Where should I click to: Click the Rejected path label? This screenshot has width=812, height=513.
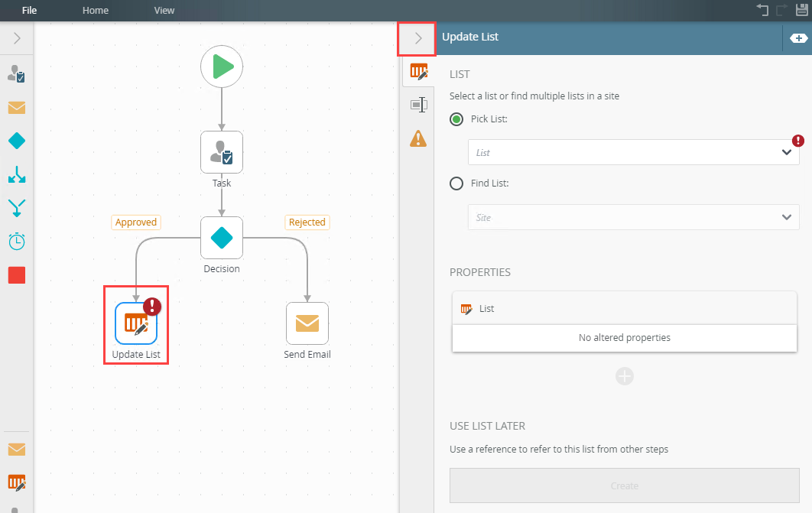(x=307, y=222)
